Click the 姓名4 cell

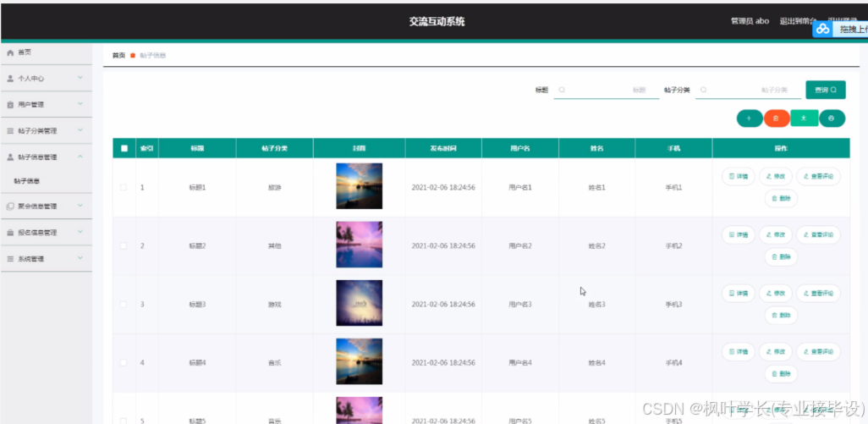(x=596, y=363)
